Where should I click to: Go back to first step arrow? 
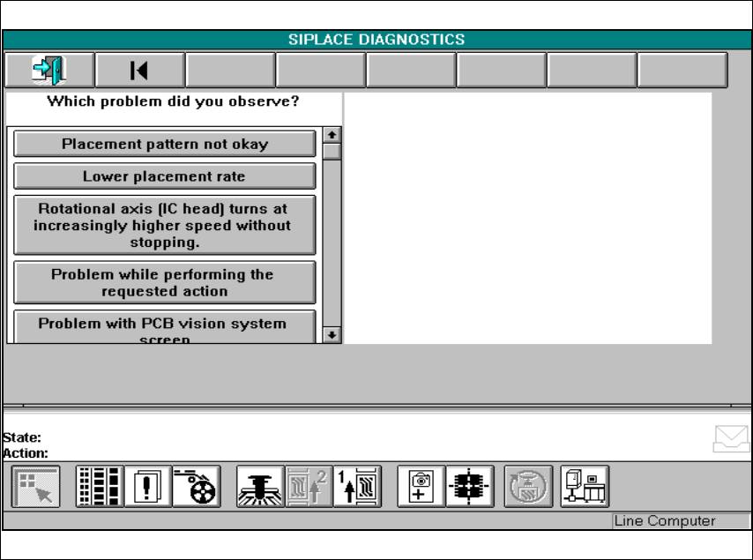139,71
